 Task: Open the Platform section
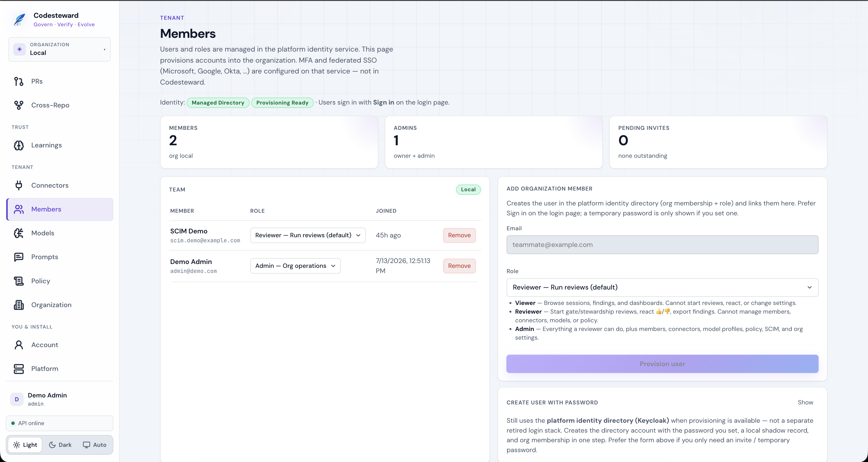[x=60, y=369]
